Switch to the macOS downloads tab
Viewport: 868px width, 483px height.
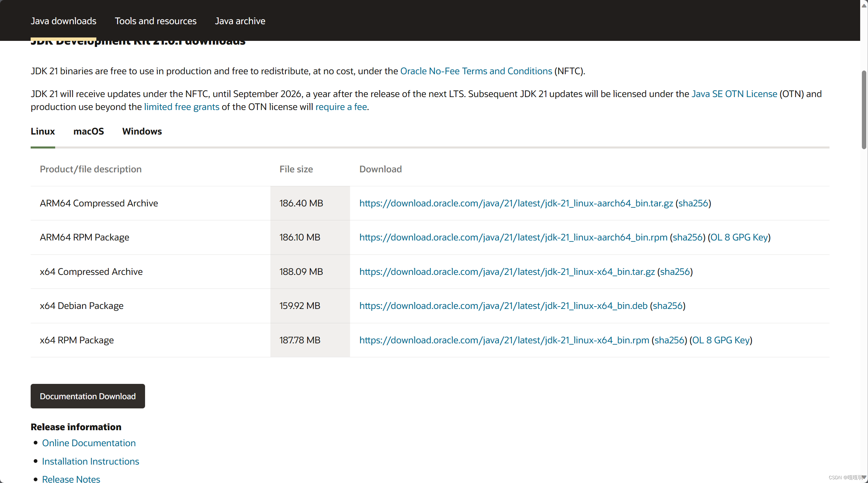89,131
